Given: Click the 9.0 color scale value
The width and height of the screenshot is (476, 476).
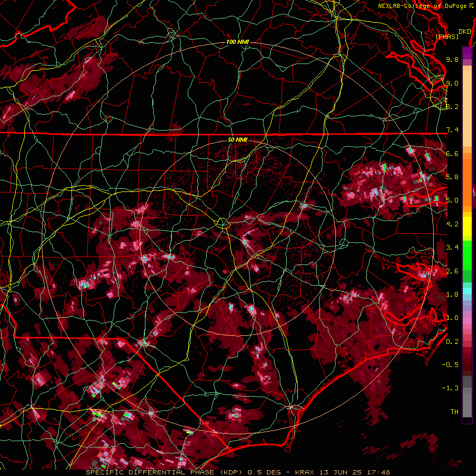Looking at the screenshot, I should point(452,83).
